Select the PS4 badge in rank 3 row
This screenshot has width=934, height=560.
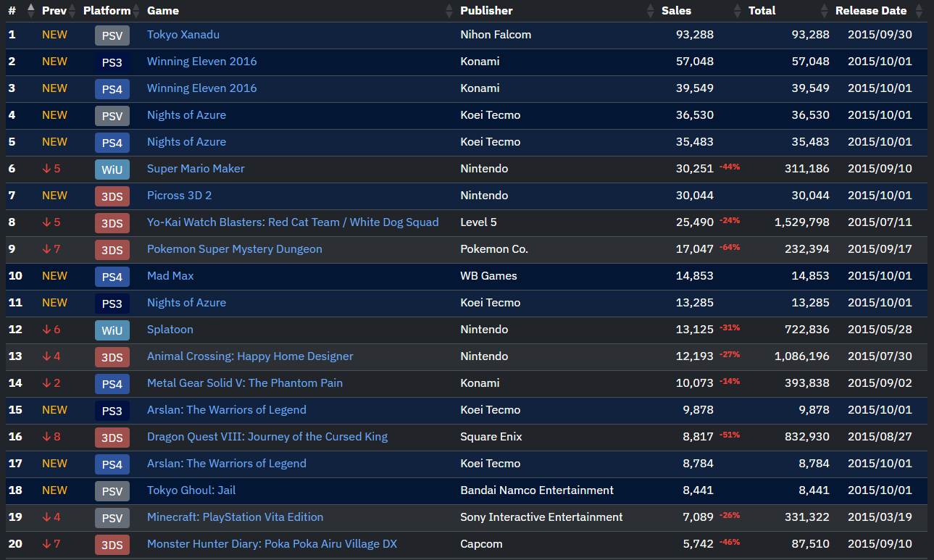click(112, 89)
